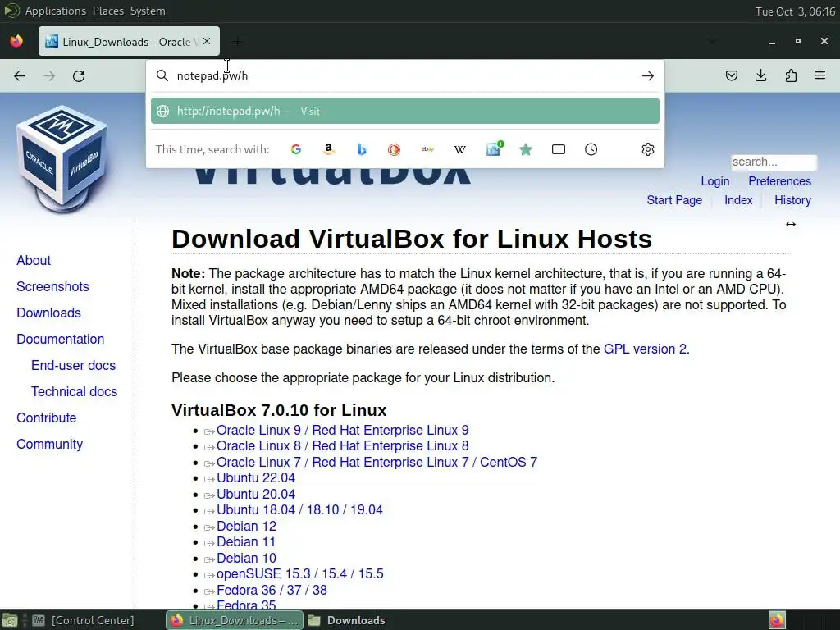The image size is (840, 630).
Task: Open the History link
Action: (x=793, y=200)
